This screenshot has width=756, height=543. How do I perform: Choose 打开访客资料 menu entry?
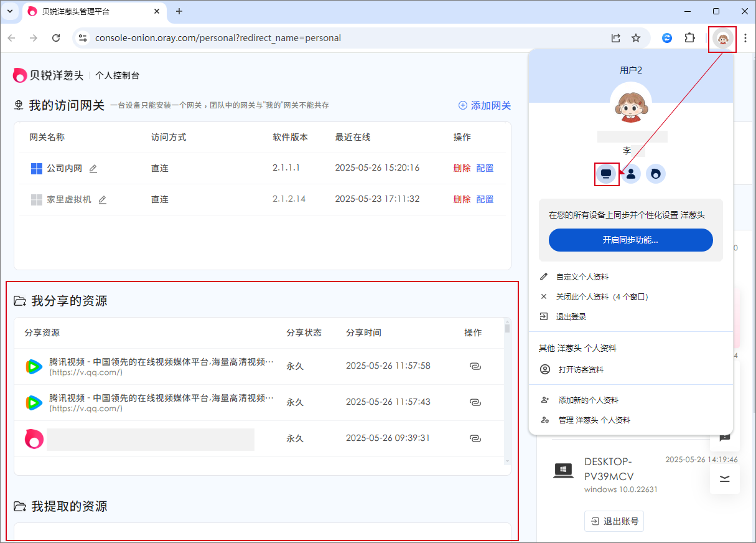pyautogui.click(x=631, y=369)
